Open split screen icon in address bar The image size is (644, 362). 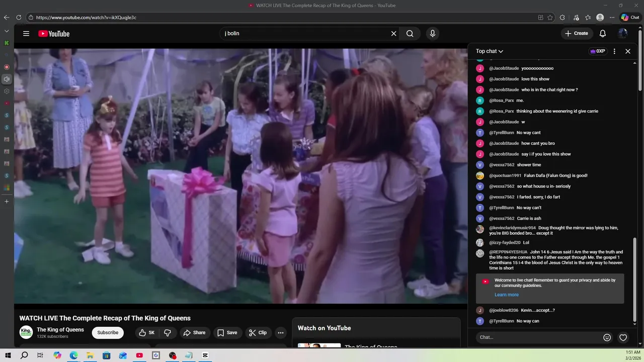pos(540,18)
